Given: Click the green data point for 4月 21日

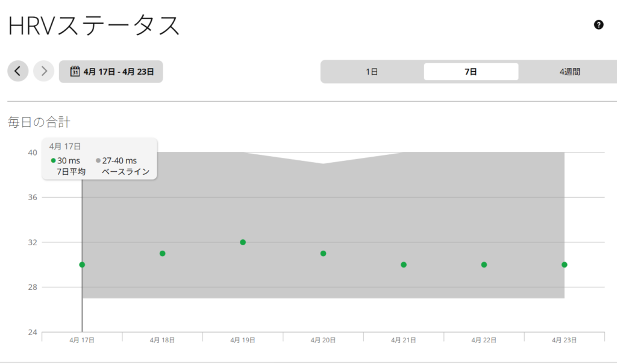Looking at the screenshot, I should [404, 265].
